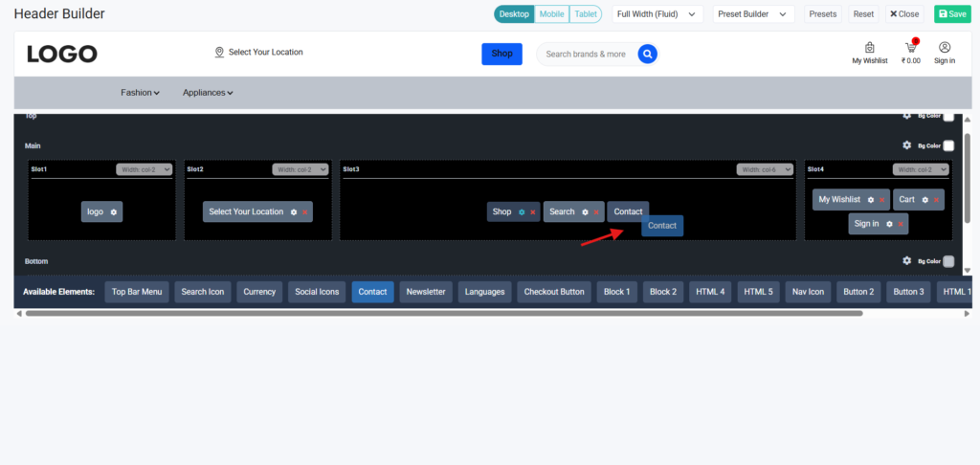
Task: Remove the Cart element from Slot4
Action: coord(936,200)
